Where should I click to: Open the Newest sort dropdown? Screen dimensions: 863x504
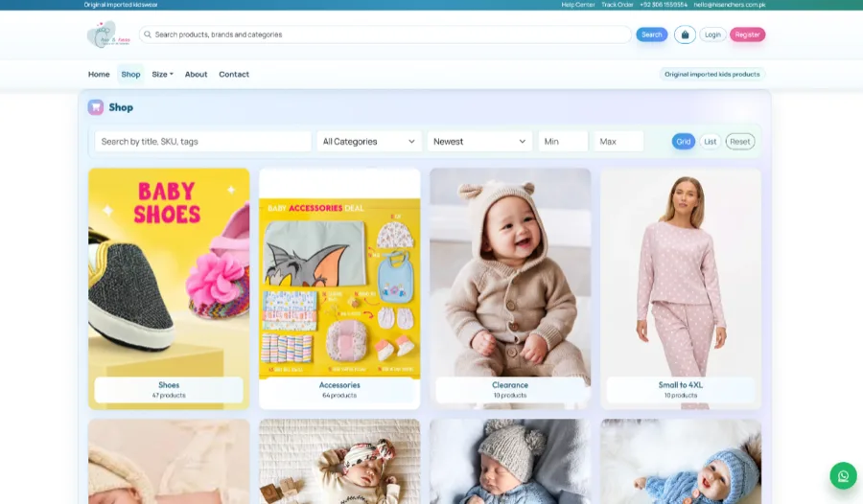click(479, 142)
